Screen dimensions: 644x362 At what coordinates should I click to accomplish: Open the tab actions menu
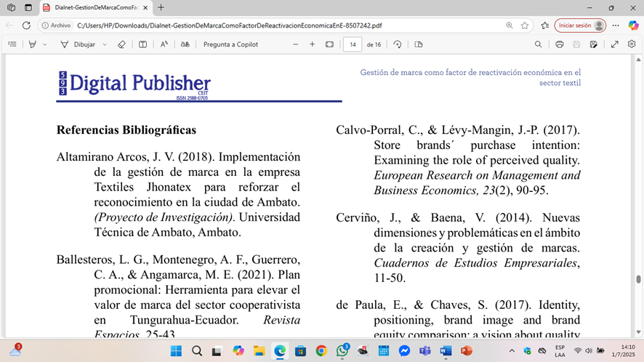click(28, 7)
